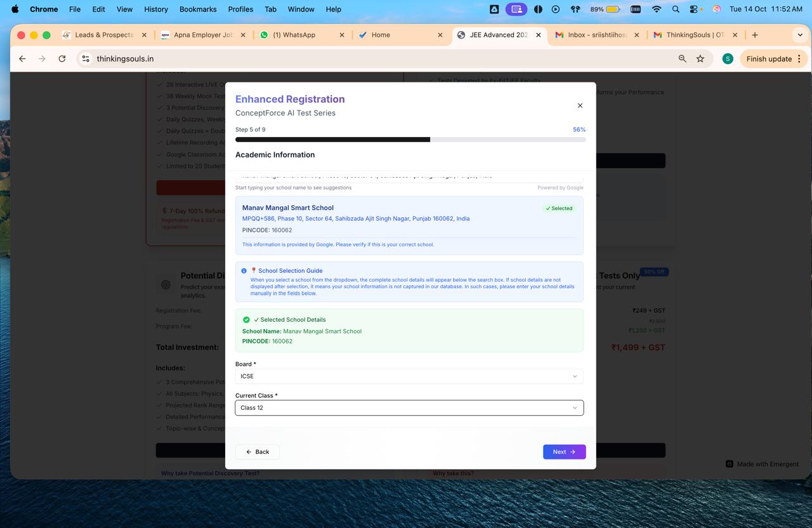Close the Enhanced Registration dialog
This screenshot has height=528, width=812.
click(580, 105)
